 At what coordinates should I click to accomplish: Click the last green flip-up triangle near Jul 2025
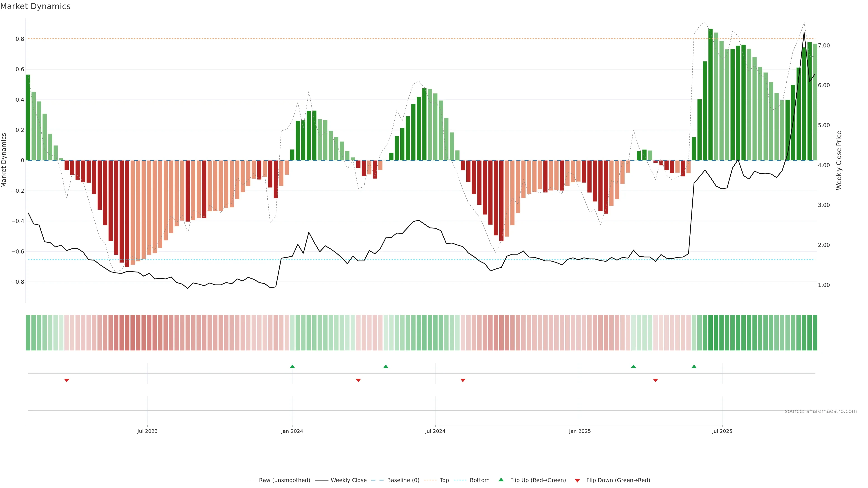[694, 366]
